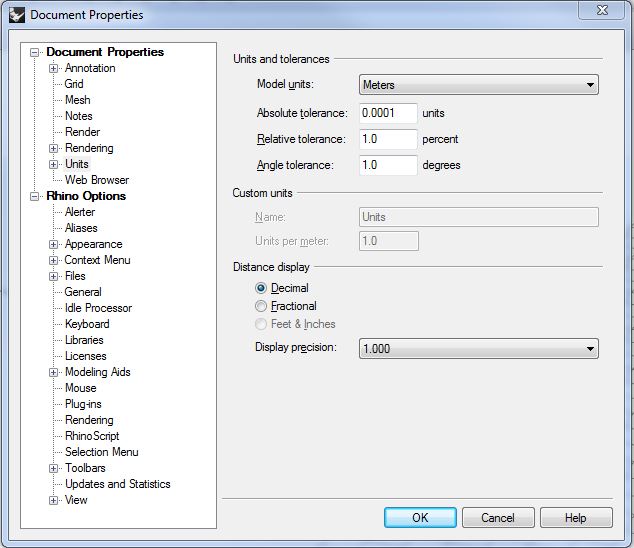Select Web Browser in the tree
This screenshot has width=634, height=548.
pyautogui.click(x=97, y=180)
